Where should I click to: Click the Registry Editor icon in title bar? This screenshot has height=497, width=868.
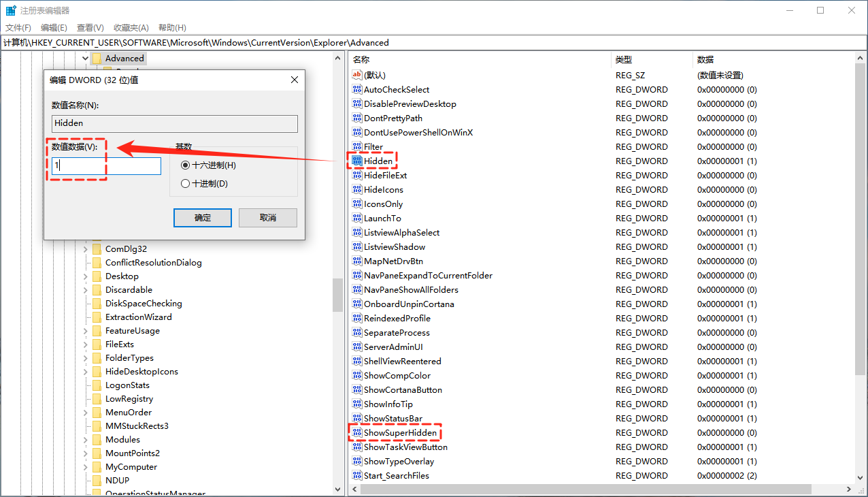click(x=11, y=11)
